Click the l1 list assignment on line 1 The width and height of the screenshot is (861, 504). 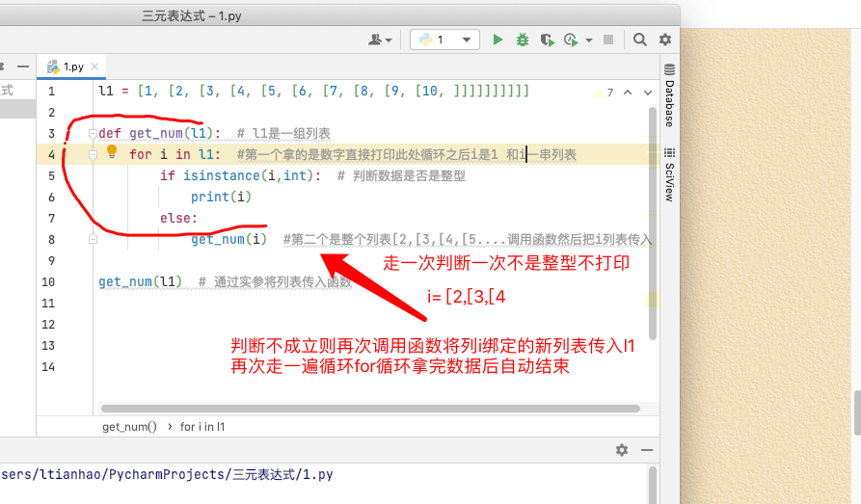pyautogui.click(x=314, y=91)
